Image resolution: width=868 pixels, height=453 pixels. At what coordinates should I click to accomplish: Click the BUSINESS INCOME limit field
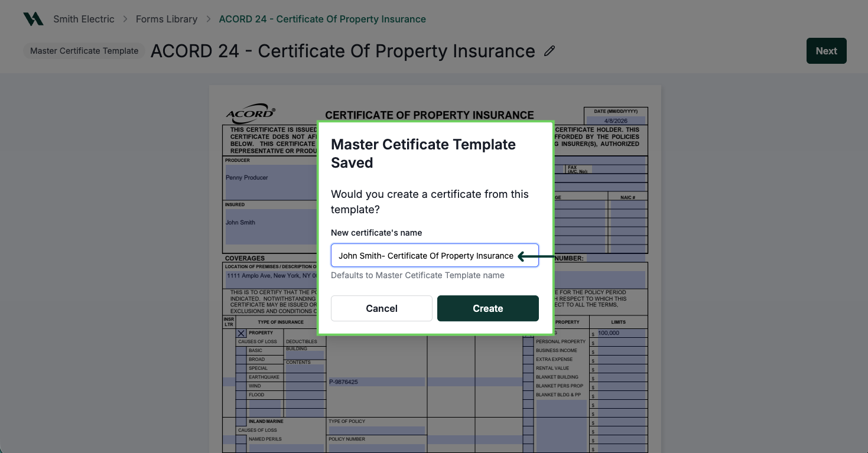pos(622,351)
